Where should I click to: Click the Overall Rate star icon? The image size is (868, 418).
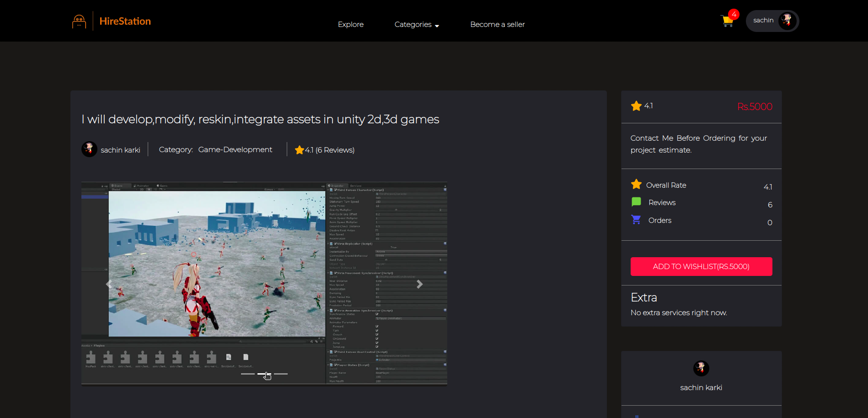(x=636, y=185)
